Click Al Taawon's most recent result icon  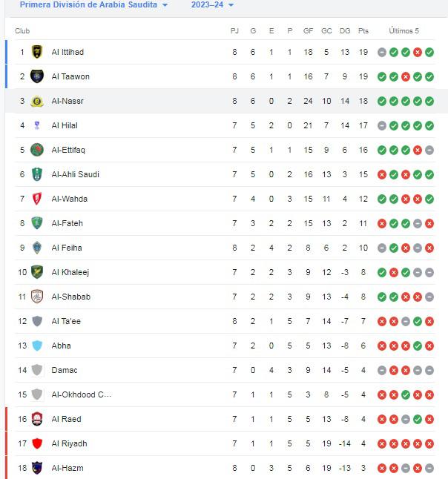tap(429, 76)
